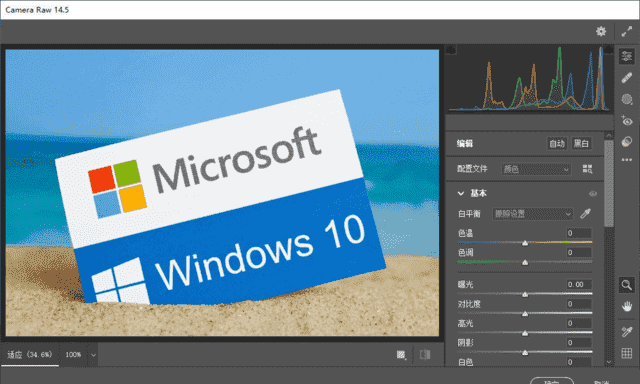This screenshot has height=384, width=640.
Task: Click the 编辑 panel heading
Action: pos(464,144)
